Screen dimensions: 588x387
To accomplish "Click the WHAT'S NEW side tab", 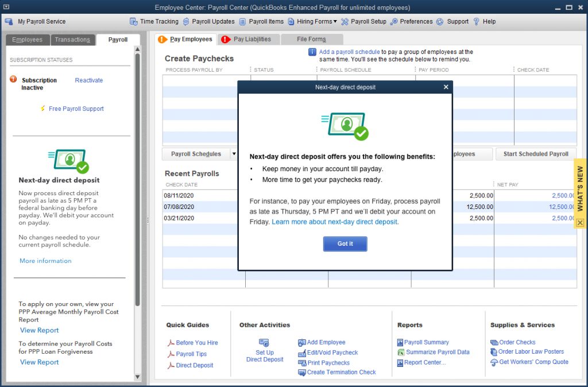I will point(580,189).
